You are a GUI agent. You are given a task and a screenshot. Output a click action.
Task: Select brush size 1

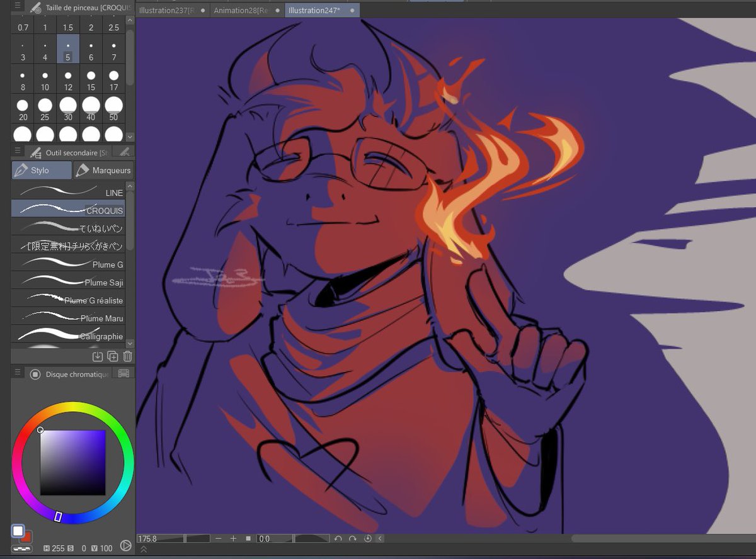pyautogui.click(x=45, y=25)
